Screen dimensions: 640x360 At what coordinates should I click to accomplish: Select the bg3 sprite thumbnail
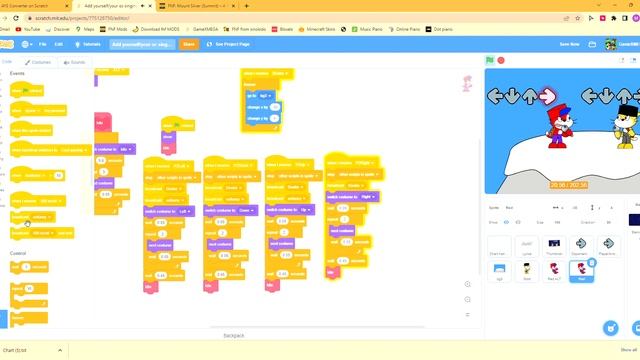point(499,271)
